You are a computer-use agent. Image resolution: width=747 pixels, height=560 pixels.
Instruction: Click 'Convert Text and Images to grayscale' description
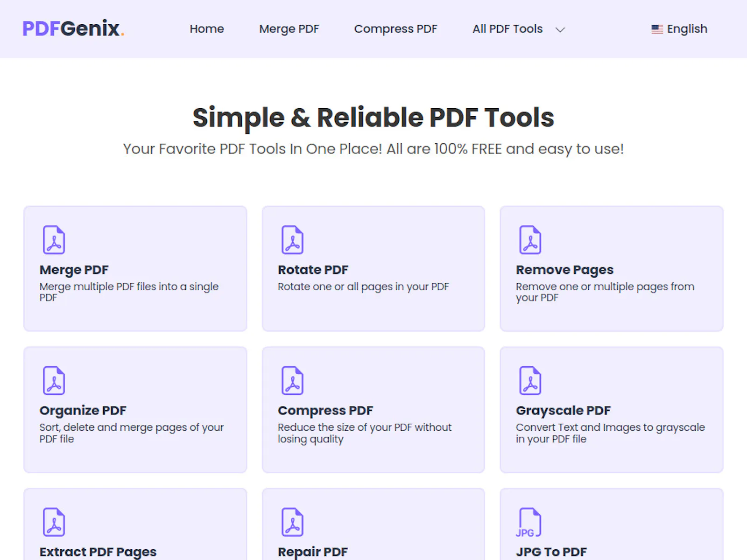[x=610, y=433]
